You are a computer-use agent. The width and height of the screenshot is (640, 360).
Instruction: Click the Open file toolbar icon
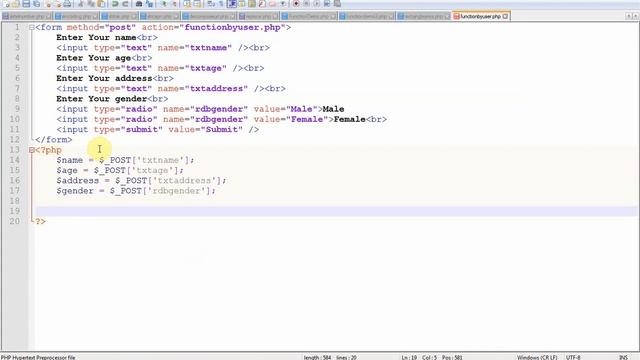coord(16,4)
